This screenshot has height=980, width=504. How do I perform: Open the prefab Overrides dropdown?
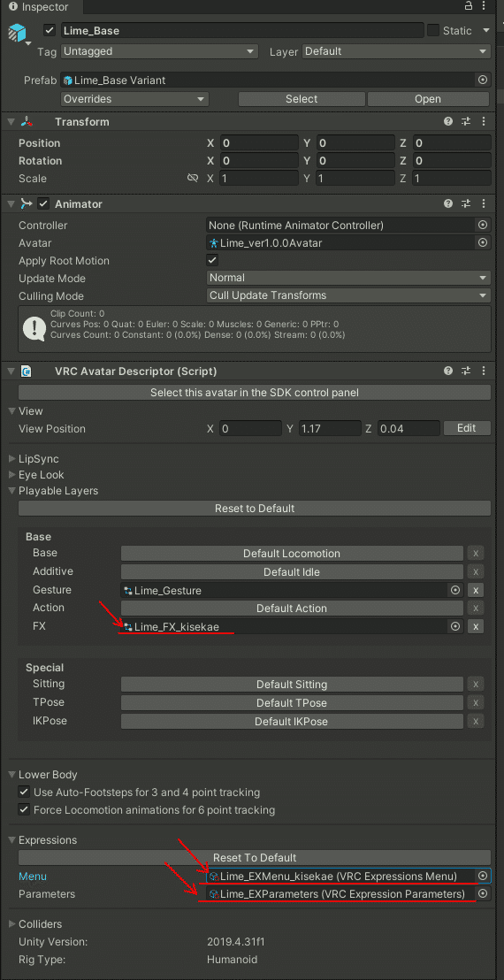point(135,99)
